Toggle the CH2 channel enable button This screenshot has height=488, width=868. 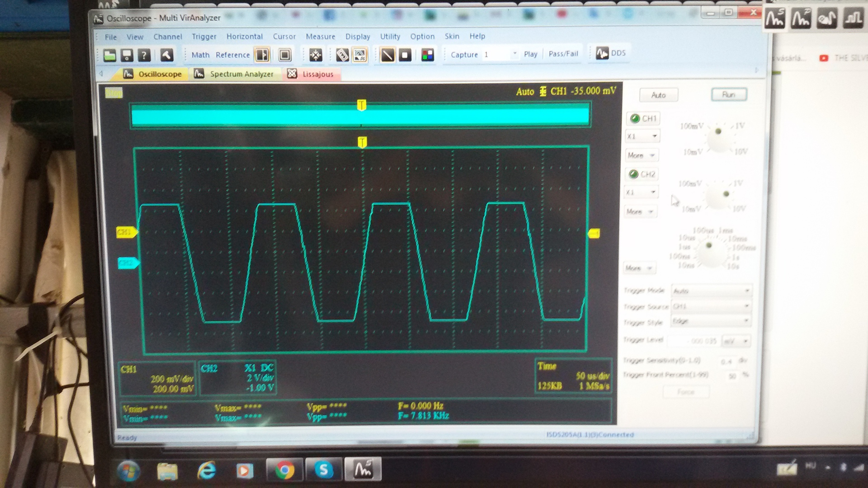point(642,174)
